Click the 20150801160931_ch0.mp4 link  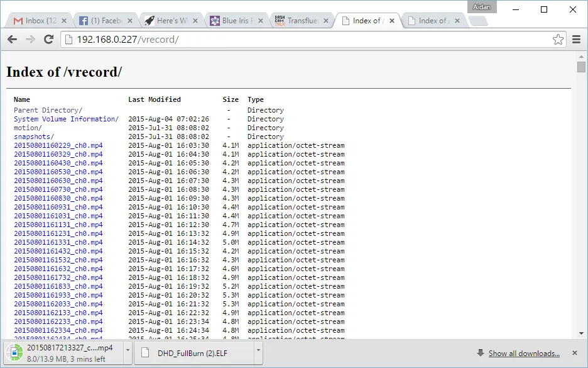click(x=58, y=208)
